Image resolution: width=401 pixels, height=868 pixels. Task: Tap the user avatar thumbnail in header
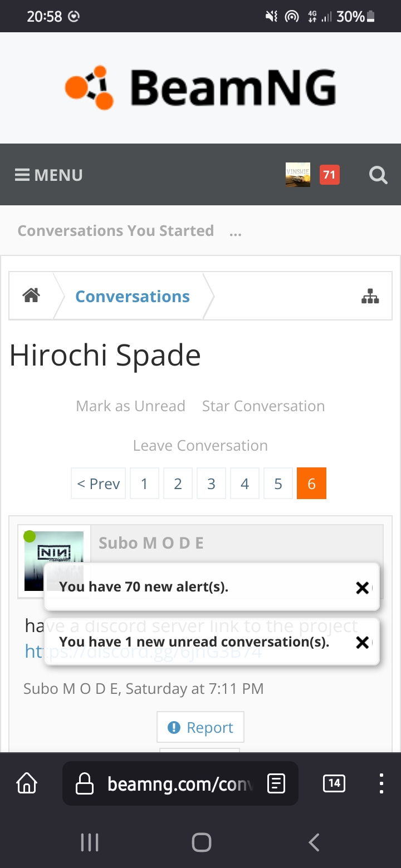coord(298,175)
